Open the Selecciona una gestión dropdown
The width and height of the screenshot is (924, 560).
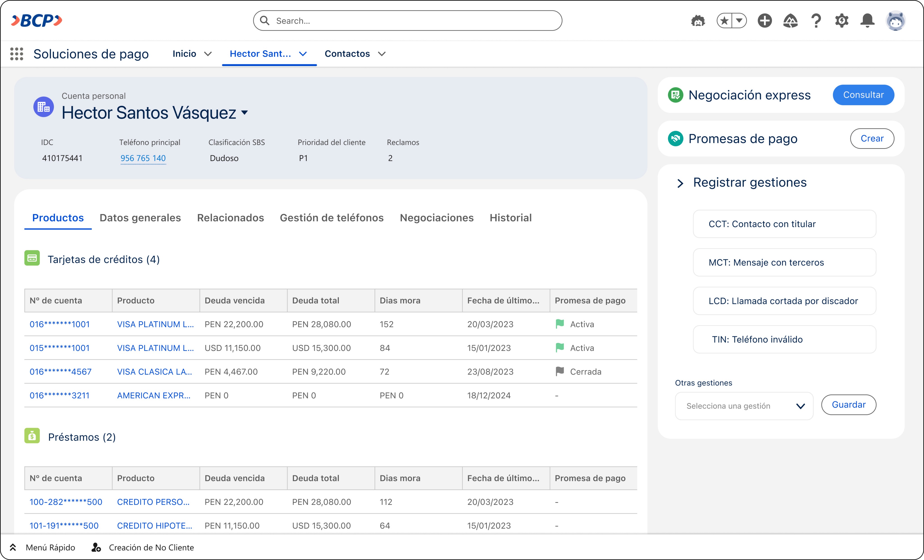pyautogui.click(x=744, y=406)
